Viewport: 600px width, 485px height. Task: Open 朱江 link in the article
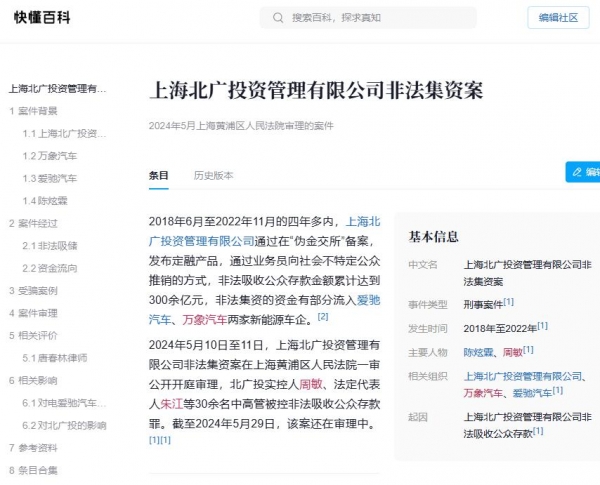click(x=172, y=405)
